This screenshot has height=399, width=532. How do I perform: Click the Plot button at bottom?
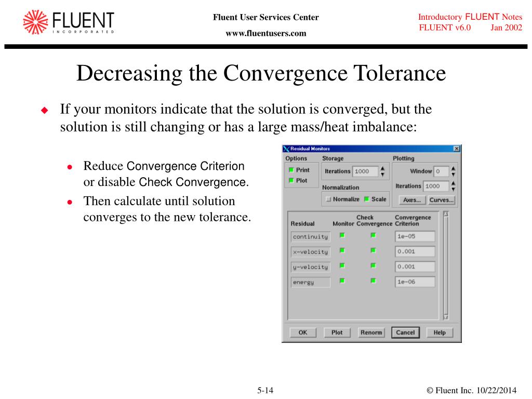point(337,332)
